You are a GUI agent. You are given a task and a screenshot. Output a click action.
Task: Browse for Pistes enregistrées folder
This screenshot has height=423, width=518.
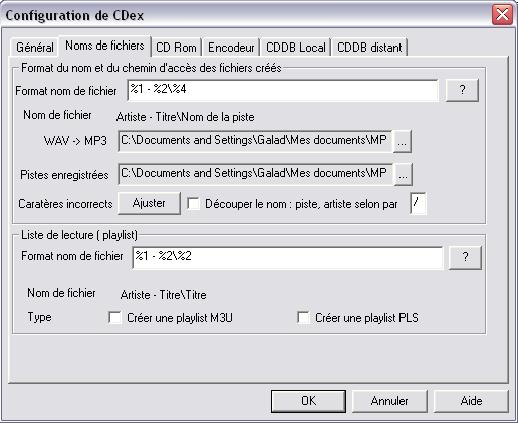pyautogui.click(x=403, y=175)
